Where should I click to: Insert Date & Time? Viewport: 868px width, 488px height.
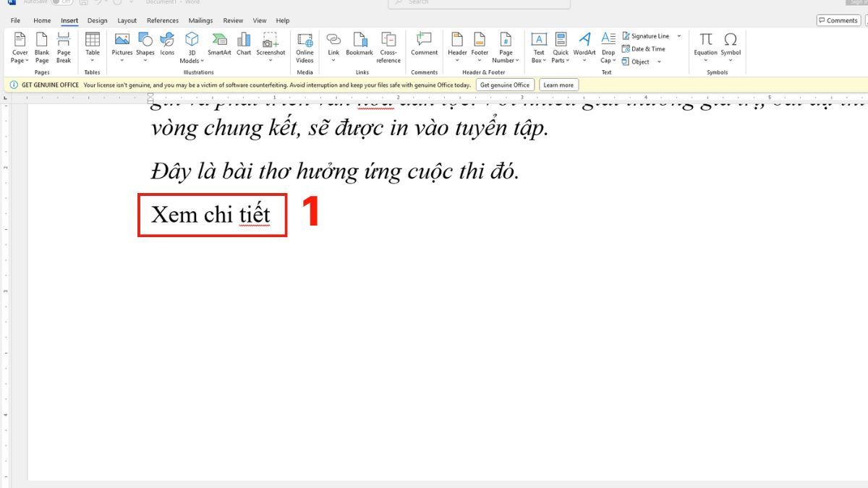click(644, 49)
